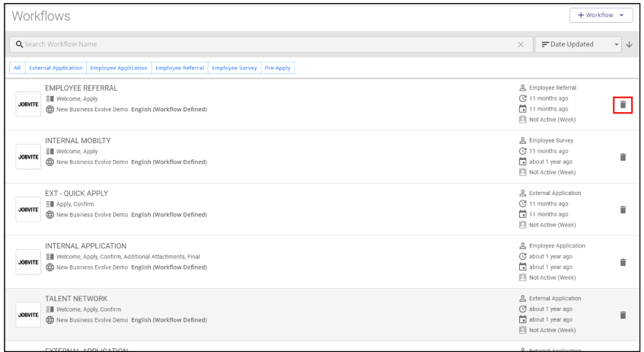Filter by Pre-Apply tab

[278, 68]
